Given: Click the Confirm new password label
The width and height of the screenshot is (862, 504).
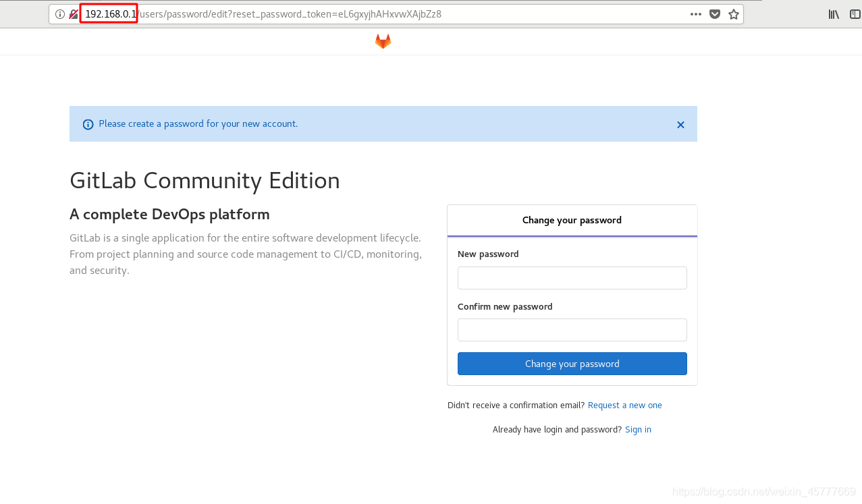Looking at the screenshot, I should coord(505,307).
